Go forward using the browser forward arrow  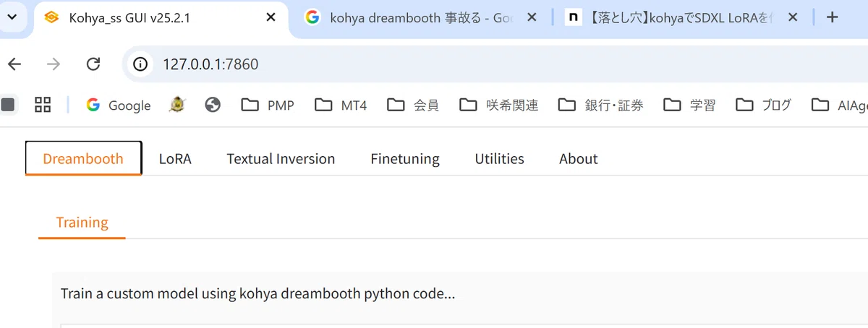[x=54, y=64]
